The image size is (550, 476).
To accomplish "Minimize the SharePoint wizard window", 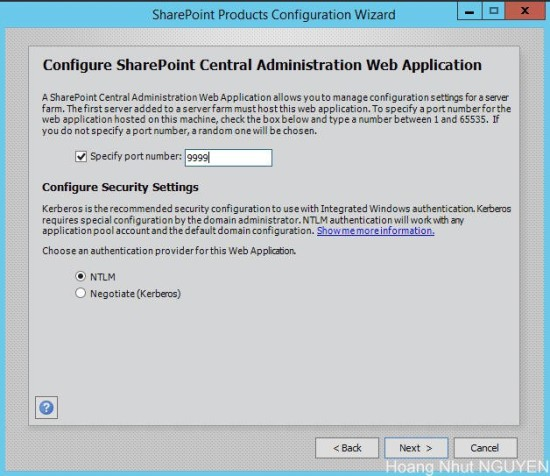I will [x=469, y=11].
